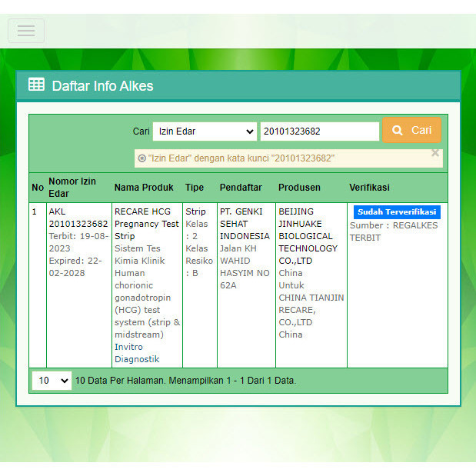Click the circled-x icon in the search alert

(x=142, y=158)
